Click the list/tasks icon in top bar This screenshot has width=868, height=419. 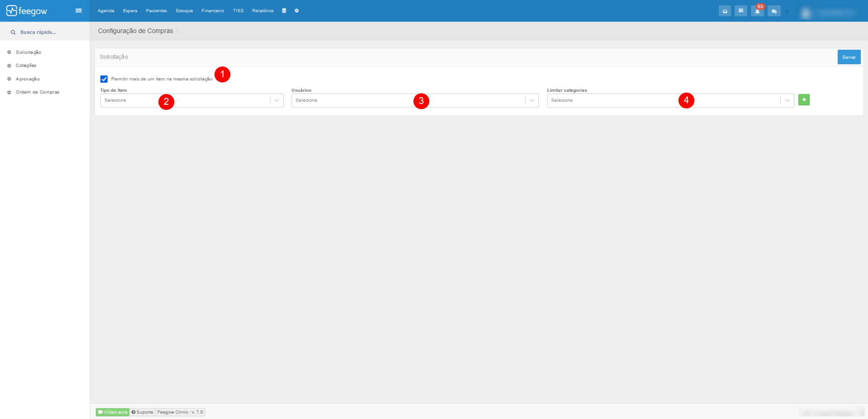741,11
